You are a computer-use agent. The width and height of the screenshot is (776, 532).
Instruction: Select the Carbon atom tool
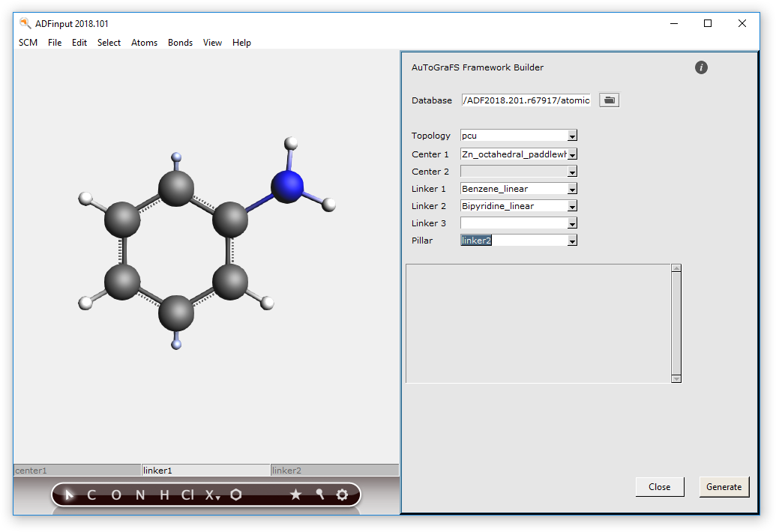coord(91,495)
